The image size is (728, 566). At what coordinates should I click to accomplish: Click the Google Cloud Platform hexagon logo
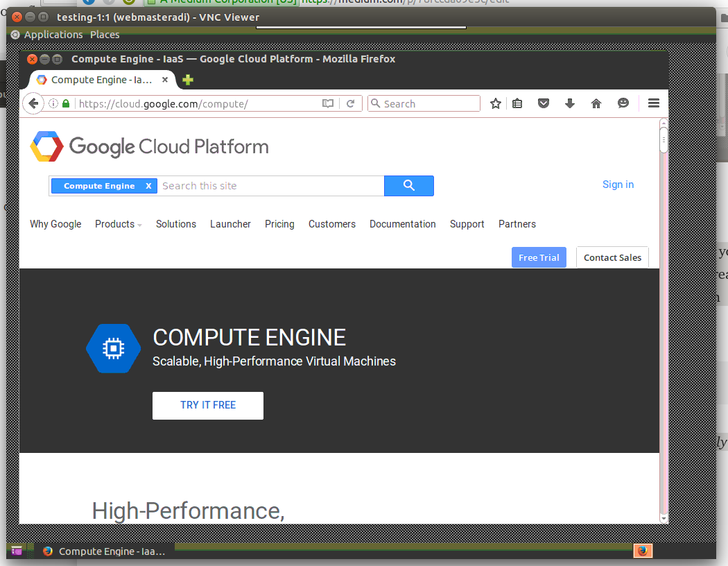point(46,146)
